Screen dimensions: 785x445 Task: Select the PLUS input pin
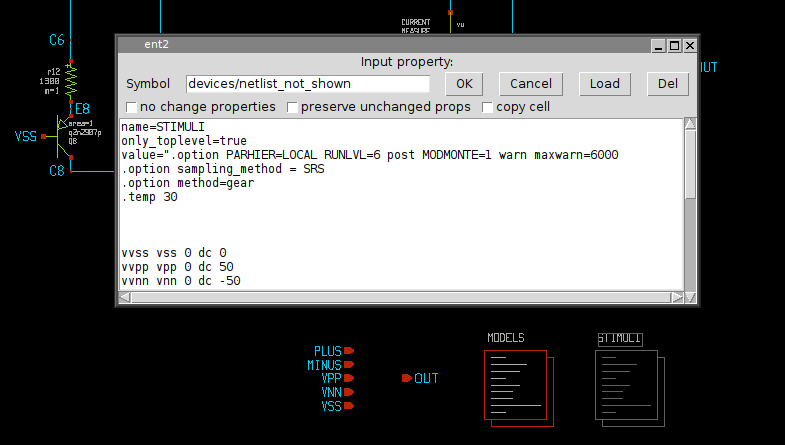pos(349,351)
